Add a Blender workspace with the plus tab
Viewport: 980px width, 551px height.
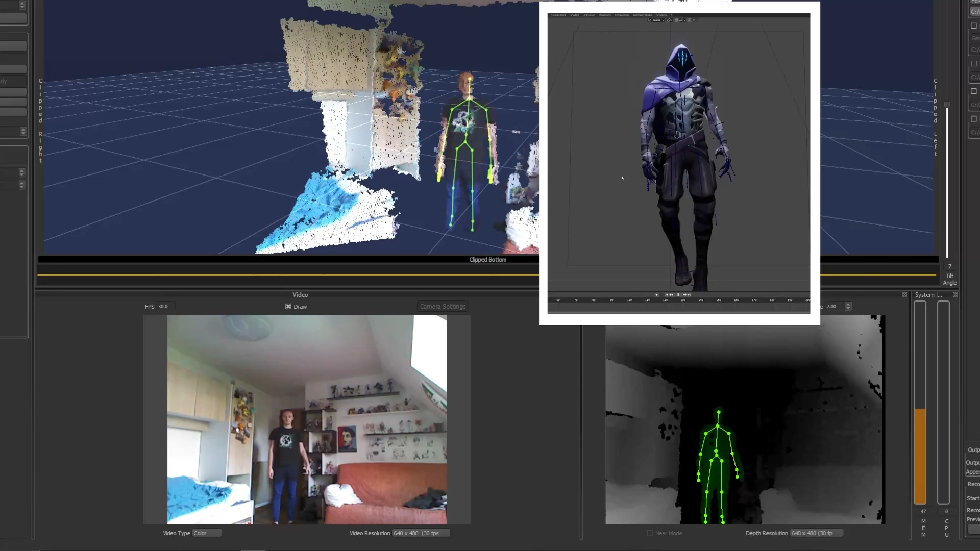671,15
